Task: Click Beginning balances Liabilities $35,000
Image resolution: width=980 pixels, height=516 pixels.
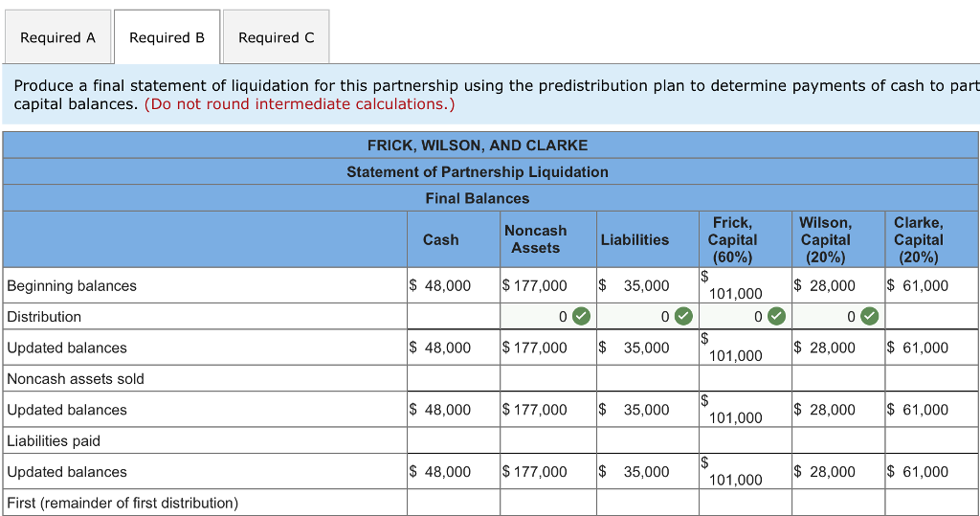Action: tap(634, 286)
